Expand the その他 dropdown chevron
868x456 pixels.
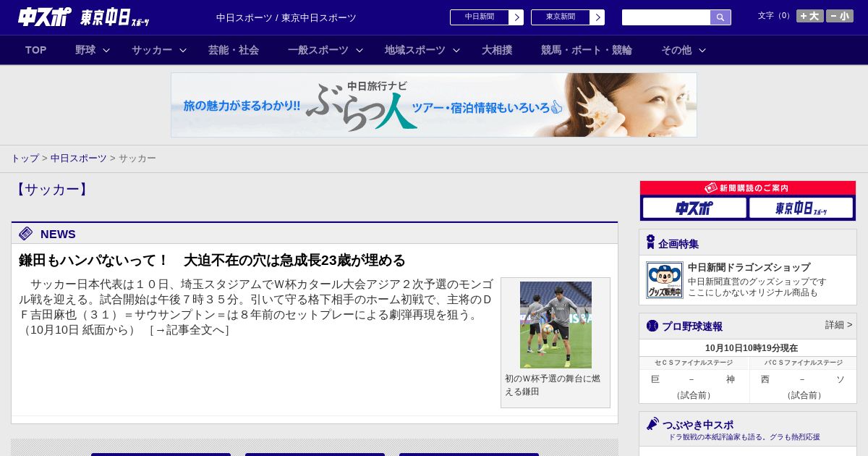[x=702, y=50]
